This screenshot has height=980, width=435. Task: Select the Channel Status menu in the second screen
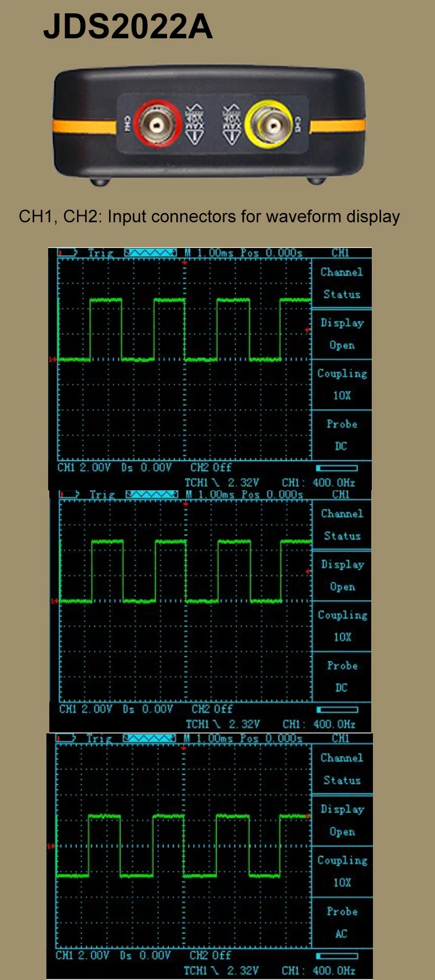coord(342,525)
